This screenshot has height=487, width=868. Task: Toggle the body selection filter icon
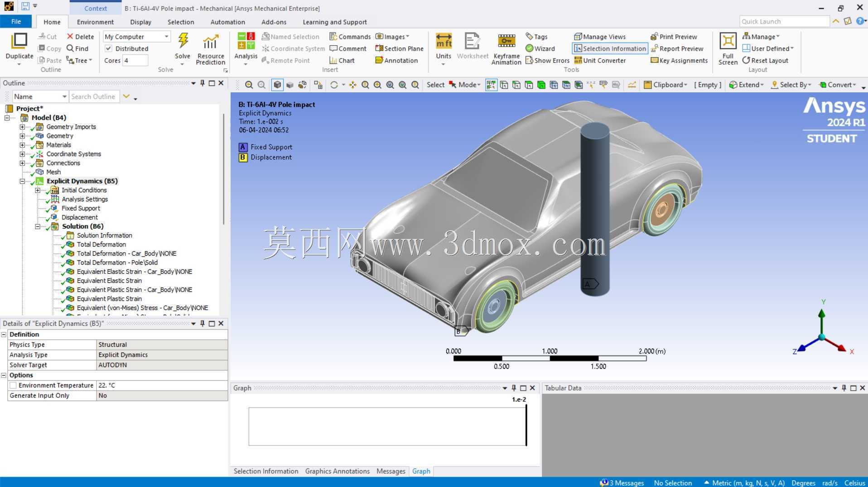tap(541, 85)
